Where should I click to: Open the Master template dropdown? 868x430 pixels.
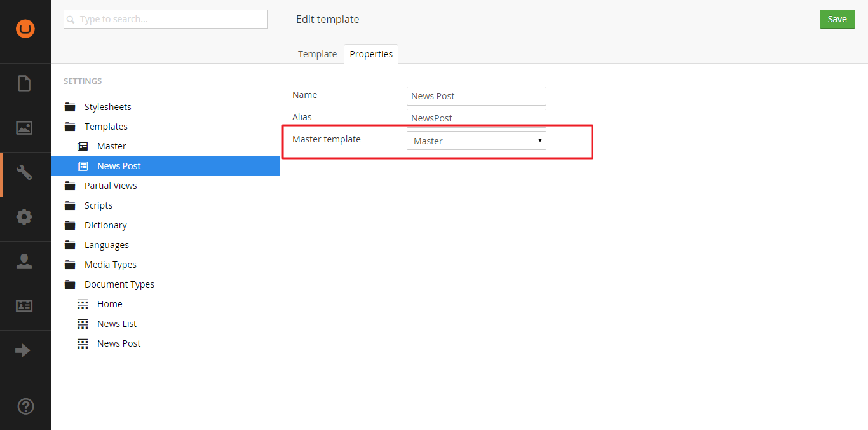pyautogui.click(x=477, y=141)
